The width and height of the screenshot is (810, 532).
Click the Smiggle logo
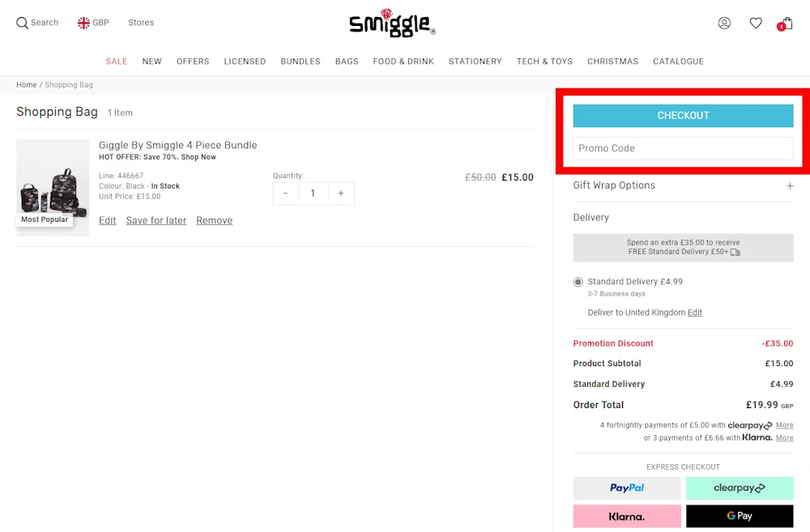coord(392,23)
